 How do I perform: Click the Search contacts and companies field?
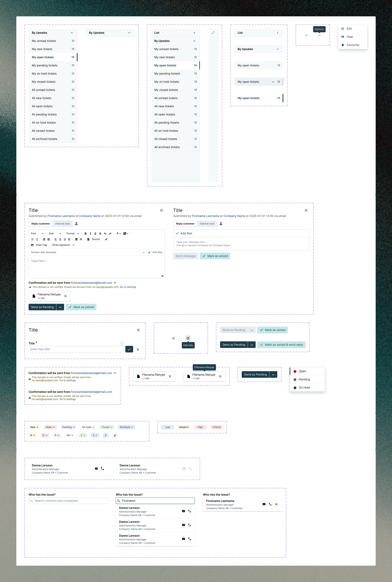68,500
